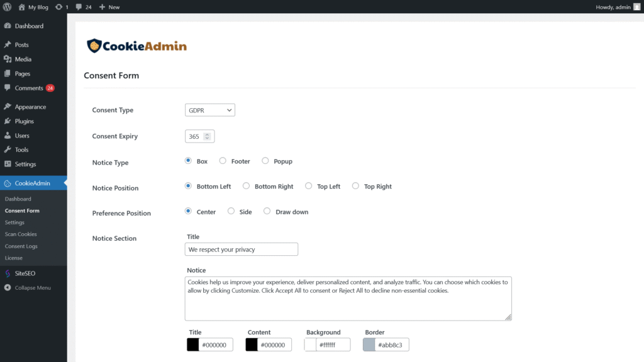Screen dimensions: 644x362
Task: Select Box notice type
Action: (188, 161)
